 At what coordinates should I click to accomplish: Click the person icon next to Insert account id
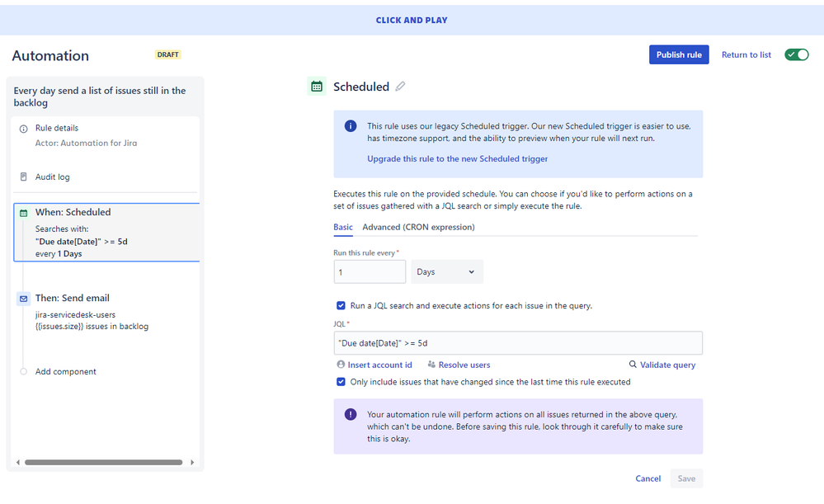[341, 365]
